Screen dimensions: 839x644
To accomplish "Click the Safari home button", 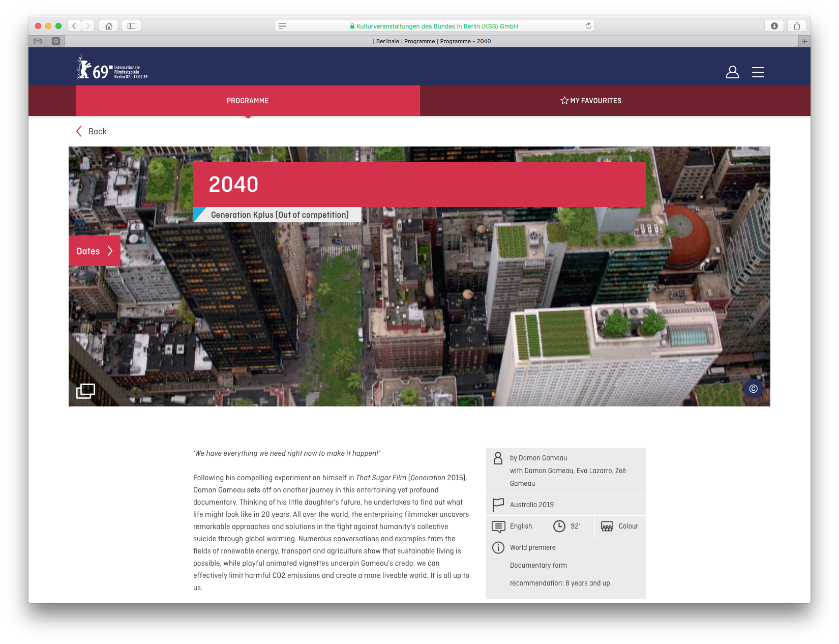I will [108, 26].
